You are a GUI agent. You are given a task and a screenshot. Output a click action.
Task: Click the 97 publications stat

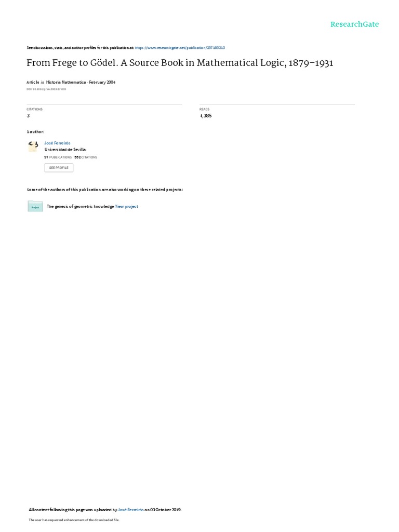coord(58,157)
